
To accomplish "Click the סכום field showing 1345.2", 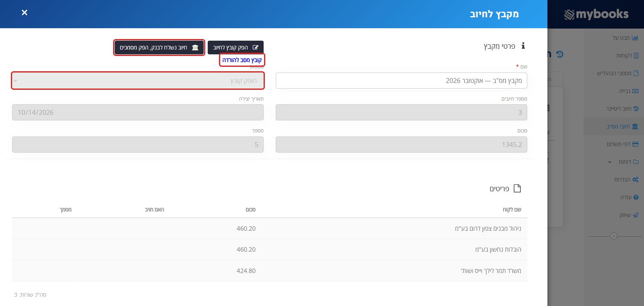I will point(401,145).
